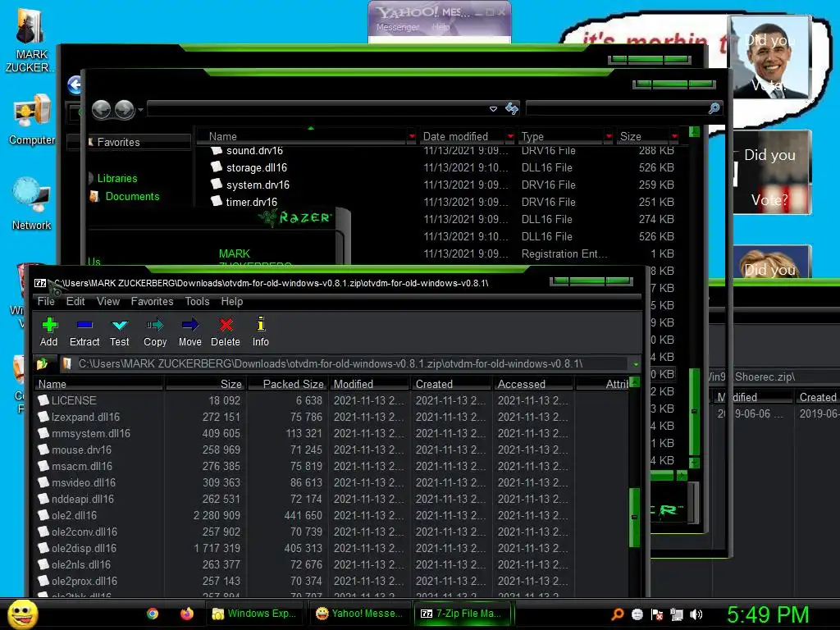Click the Move toolbar icon in 7-Zip
This screenshot has height=630, width=840.
190,331
